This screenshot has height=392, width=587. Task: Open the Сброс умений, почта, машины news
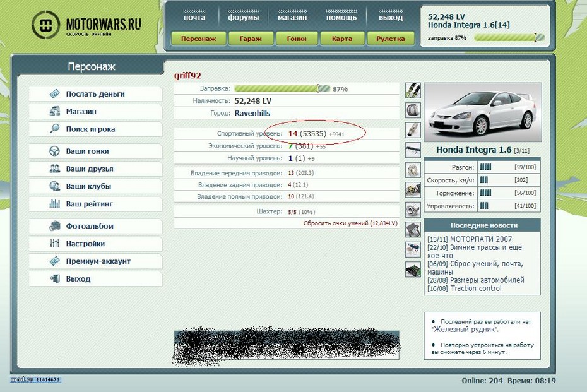(475, 268)
